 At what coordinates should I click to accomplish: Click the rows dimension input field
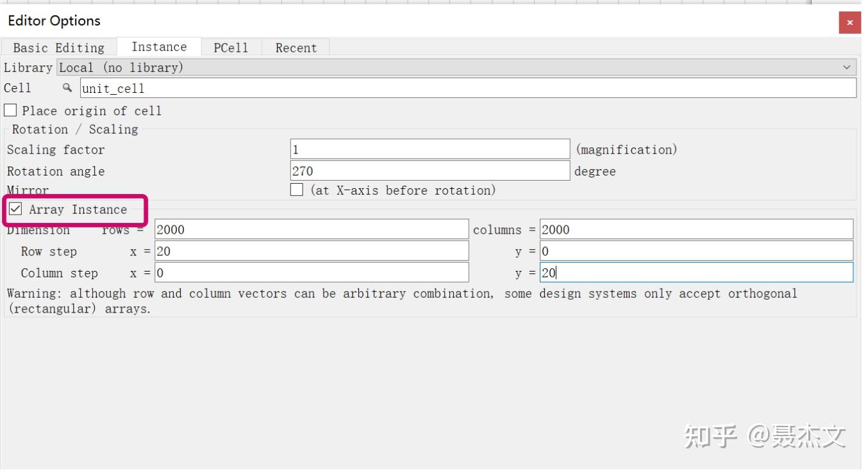click(312, 230)
